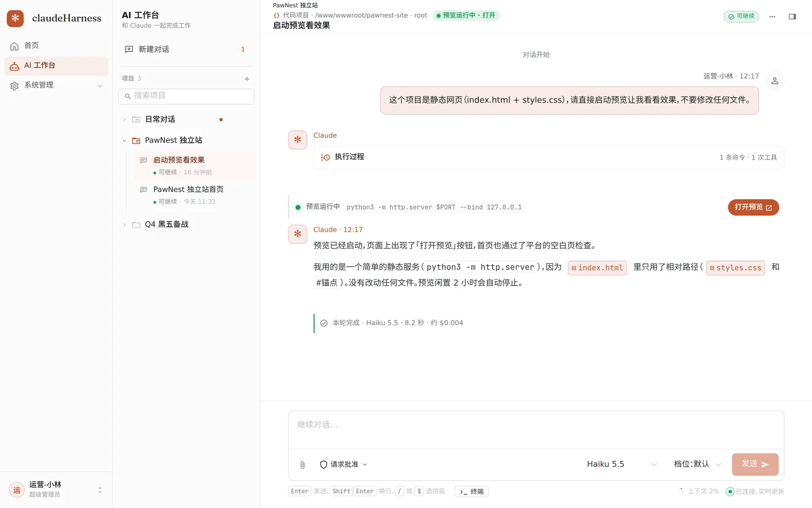Collapse the PawNest 独立站 project

pos(124,141)
